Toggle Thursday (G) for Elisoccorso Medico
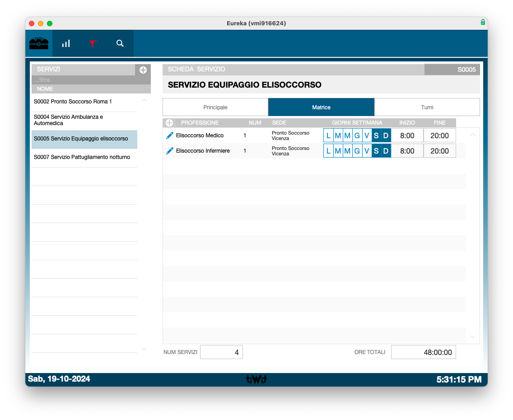 coord(357,135)
